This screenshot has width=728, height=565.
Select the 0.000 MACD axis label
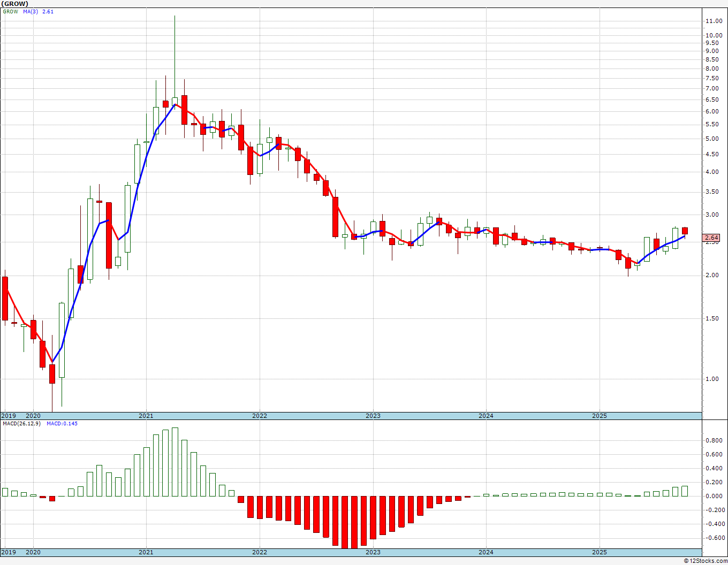tap(713, 497)
